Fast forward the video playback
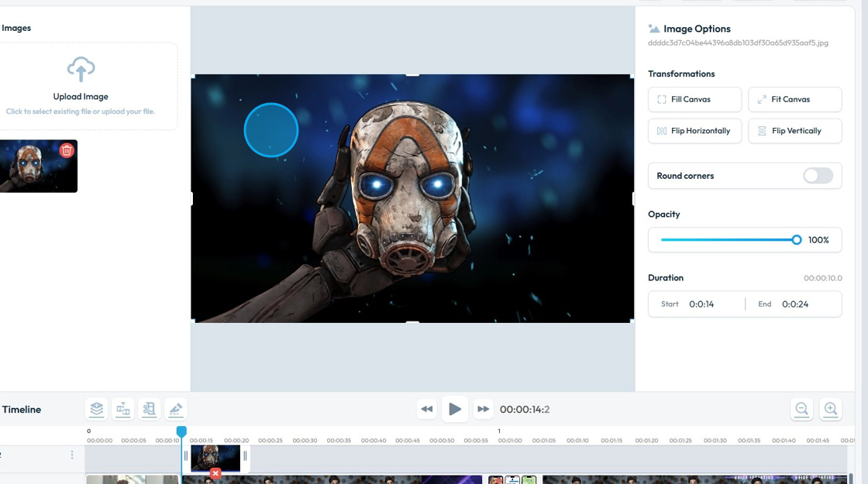Viewport: 868px width, 484px height. click(x=483, y=410)
